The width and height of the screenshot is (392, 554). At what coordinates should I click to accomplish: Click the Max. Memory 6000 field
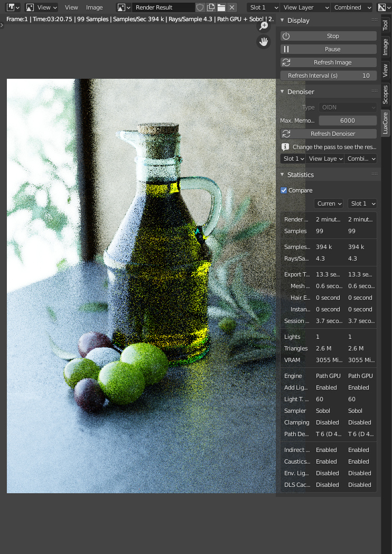click(348, 121)
